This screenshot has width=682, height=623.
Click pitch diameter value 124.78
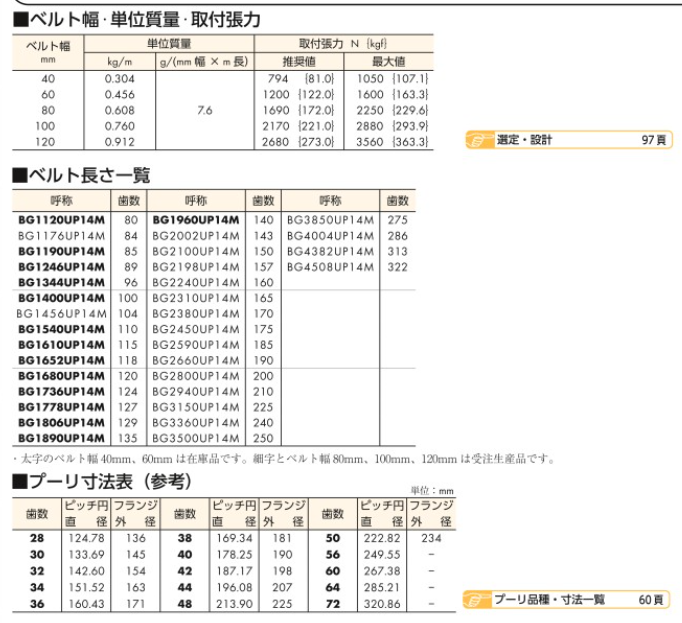pos(84,537)
